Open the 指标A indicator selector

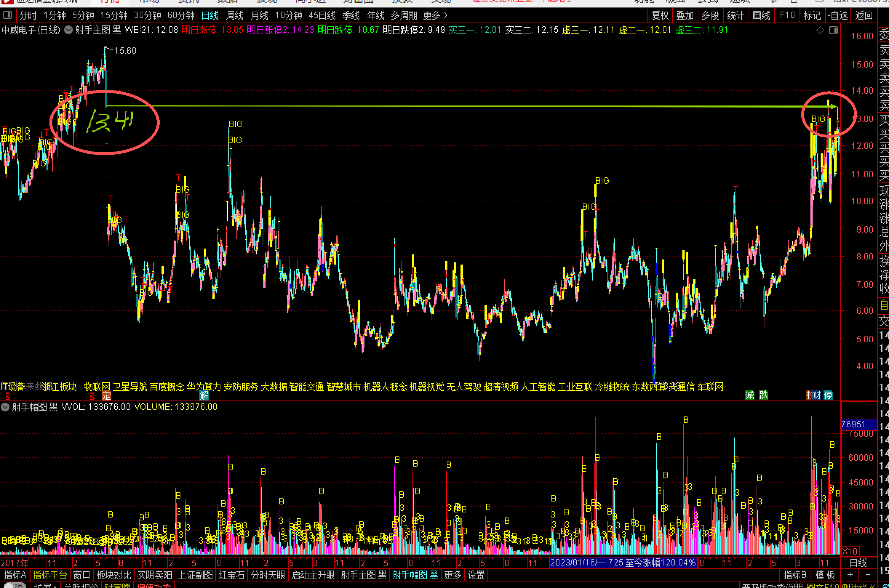tap(15, 575)
